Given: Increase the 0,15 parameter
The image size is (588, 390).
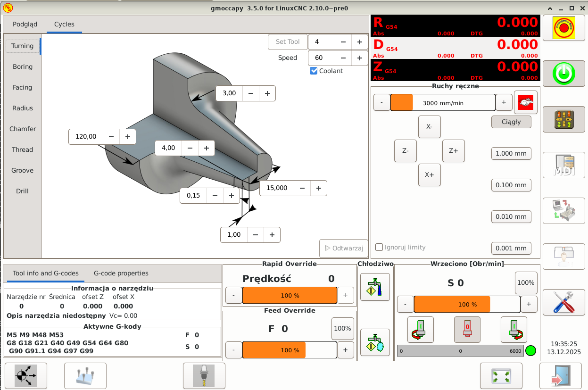Looking at the screenshot, I should click(x=232, y=196).
